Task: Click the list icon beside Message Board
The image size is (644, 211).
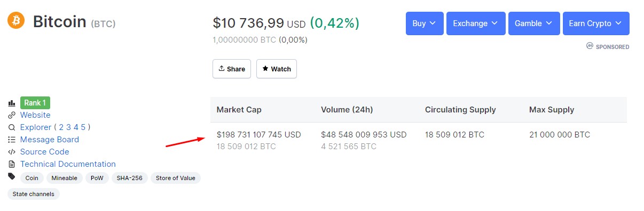Action: click(12, 140)
